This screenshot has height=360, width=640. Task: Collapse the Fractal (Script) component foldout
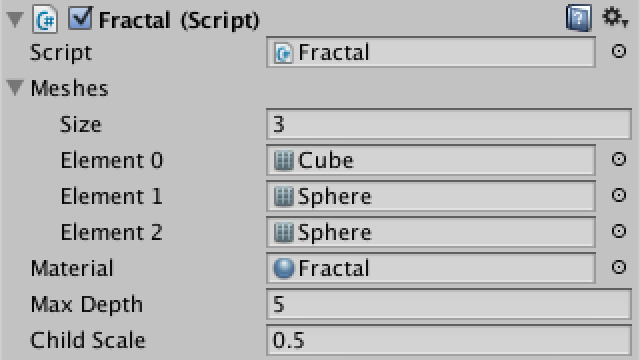pyautogui.click(x=15, y=20)
